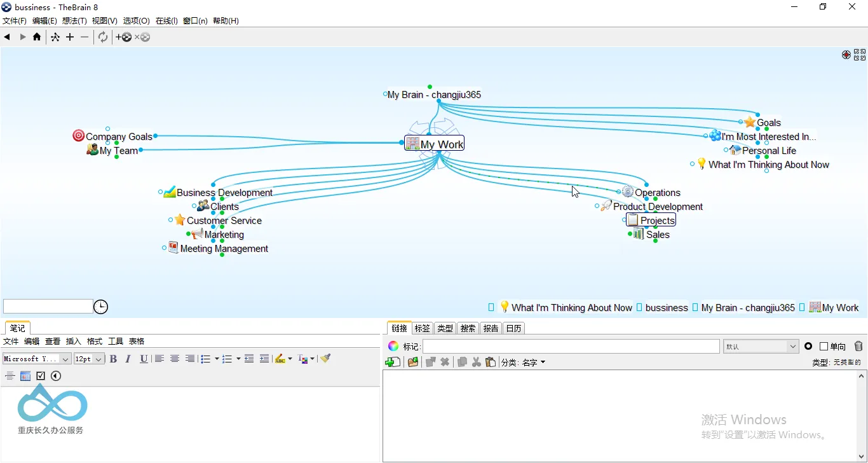Click the highlight color ABC icon

pos(280,359)
